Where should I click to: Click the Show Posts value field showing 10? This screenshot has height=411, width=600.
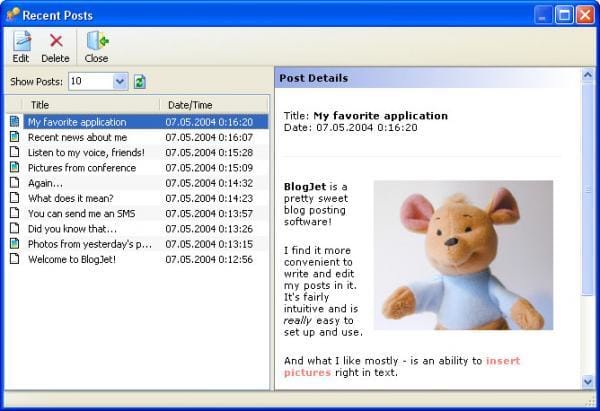tap(91, 82)
